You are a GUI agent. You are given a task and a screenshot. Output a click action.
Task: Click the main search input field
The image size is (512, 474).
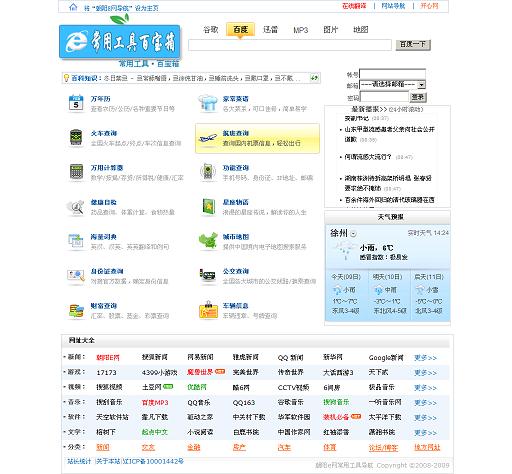tap(290, 45)
